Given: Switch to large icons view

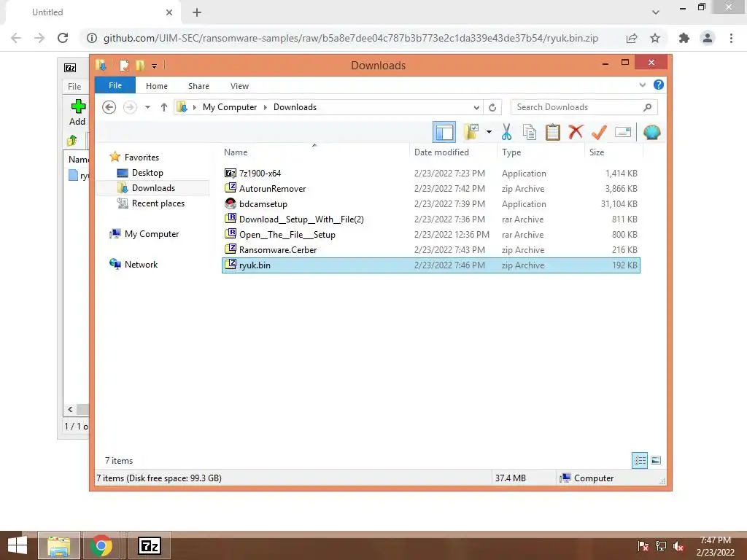Looking at the screenshot, I should tap(656, 460).
